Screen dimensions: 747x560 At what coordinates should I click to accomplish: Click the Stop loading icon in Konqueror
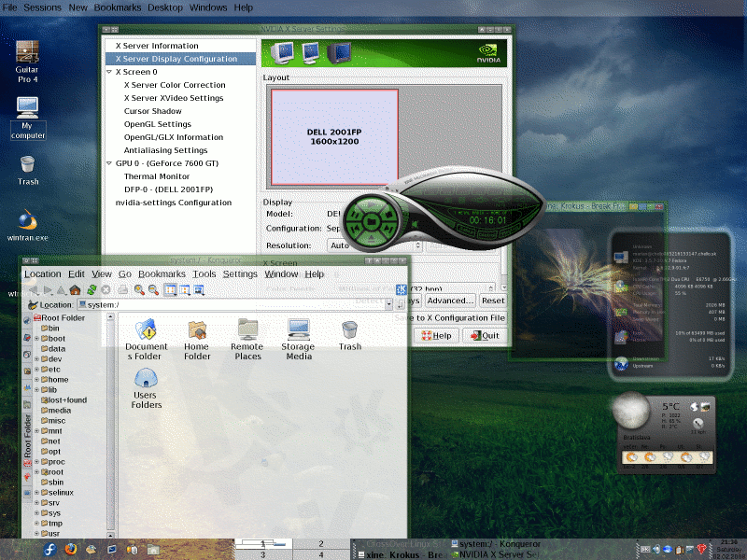106,289
